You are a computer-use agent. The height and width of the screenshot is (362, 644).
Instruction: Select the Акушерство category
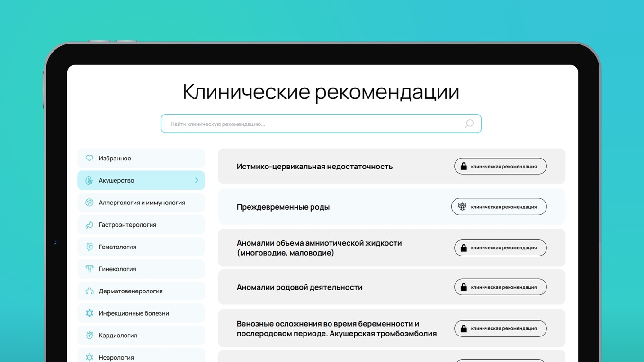141,180
